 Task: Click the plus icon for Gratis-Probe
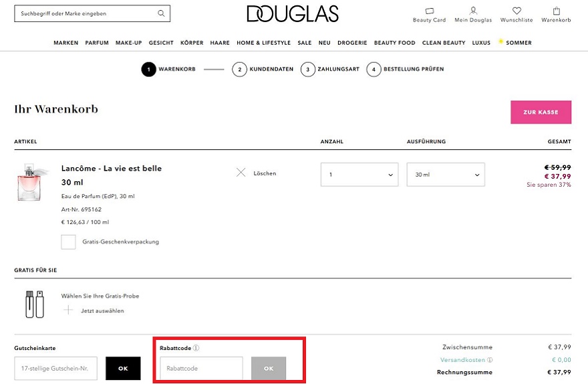pyautogui.click(x=68, y=310)
